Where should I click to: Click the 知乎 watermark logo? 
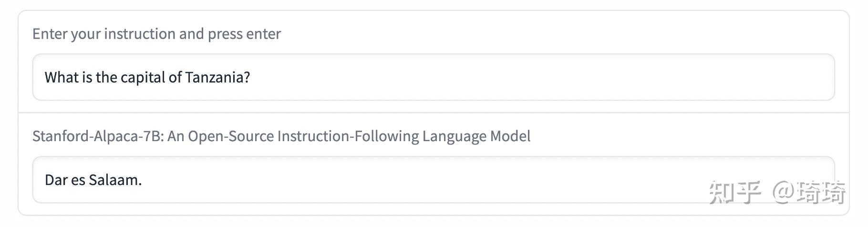click(x=734, y=192)
